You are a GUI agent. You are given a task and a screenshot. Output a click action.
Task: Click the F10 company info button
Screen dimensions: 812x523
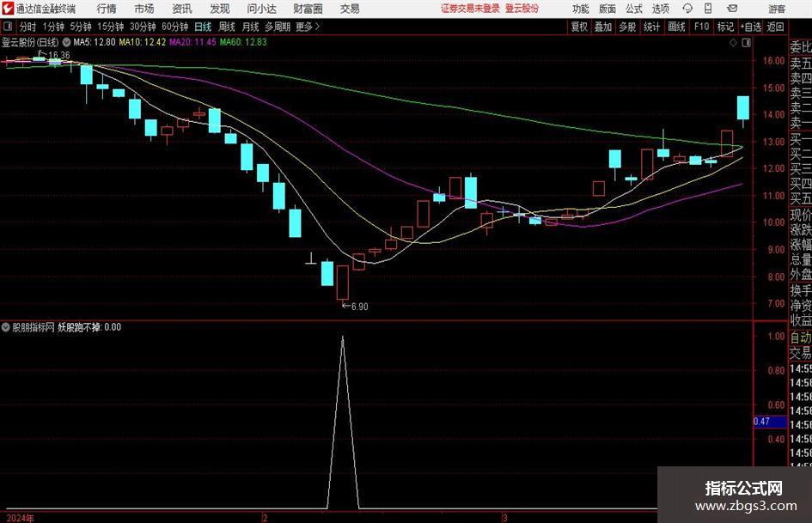tap(701, 27)
